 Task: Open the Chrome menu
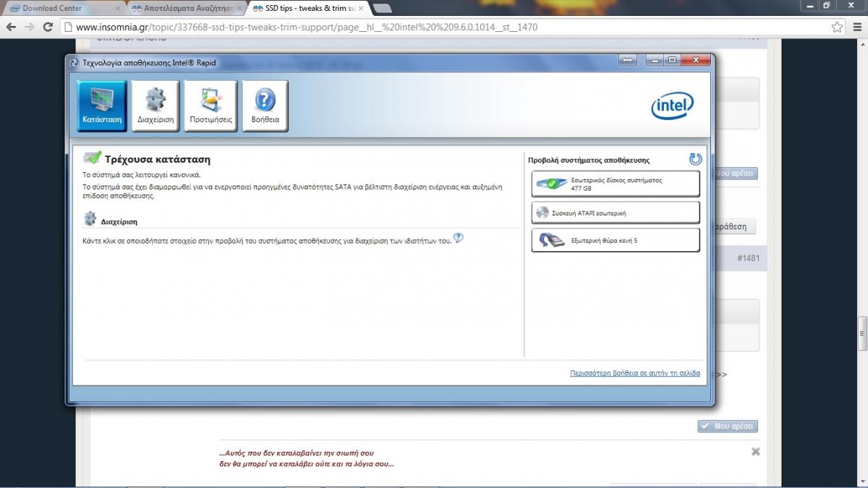click(x=856, y=27)
